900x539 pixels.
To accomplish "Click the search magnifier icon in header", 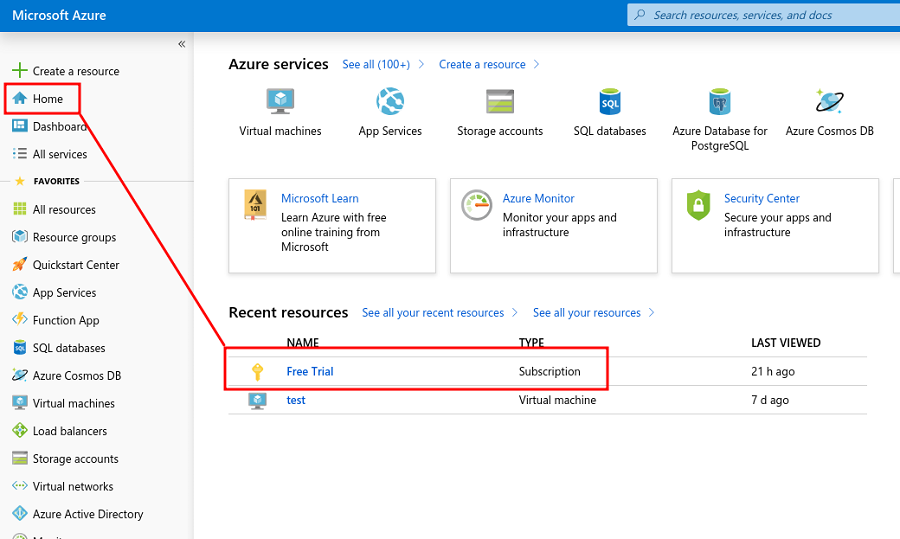I will click(639, 15).
